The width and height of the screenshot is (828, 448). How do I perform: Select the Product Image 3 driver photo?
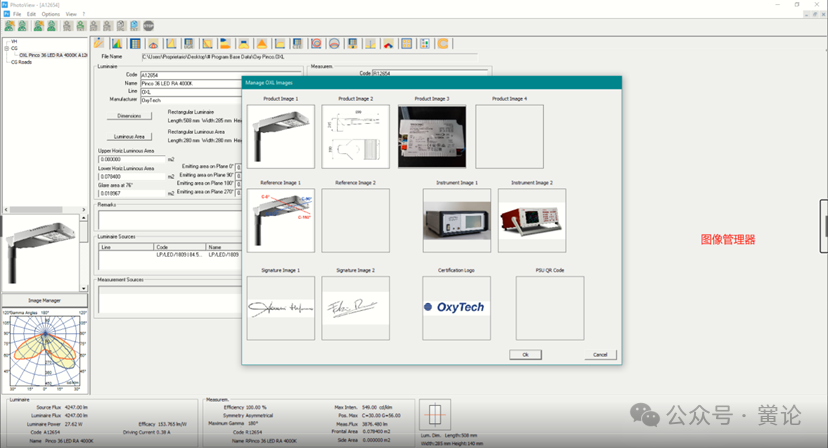click(432, 136)
